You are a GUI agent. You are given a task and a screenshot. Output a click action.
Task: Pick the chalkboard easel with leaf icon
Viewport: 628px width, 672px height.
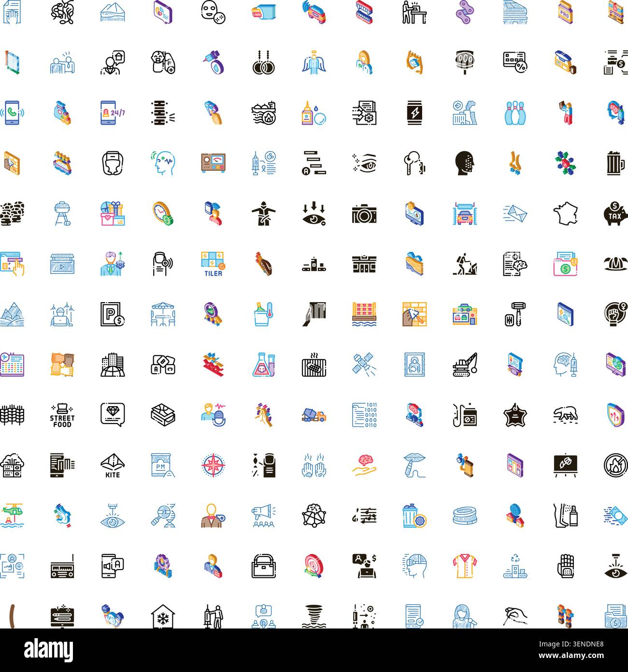(x=565, y=465)
